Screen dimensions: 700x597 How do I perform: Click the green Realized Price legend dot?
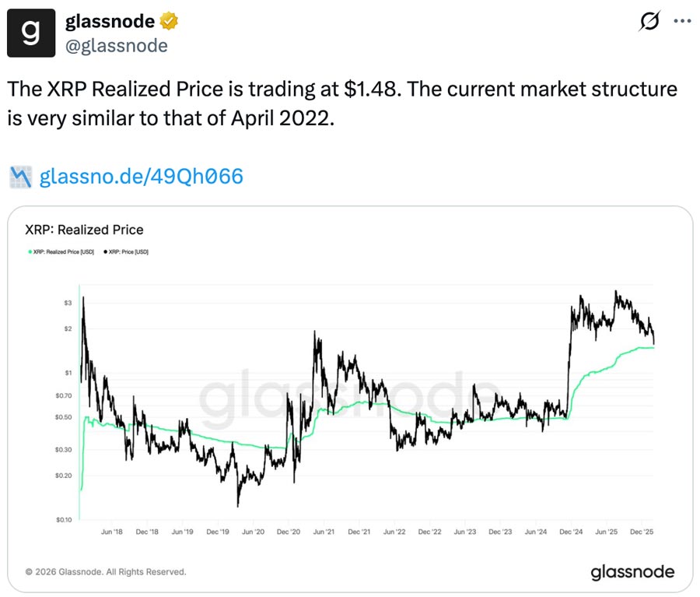pyautogui.click(x=29, y=253)
